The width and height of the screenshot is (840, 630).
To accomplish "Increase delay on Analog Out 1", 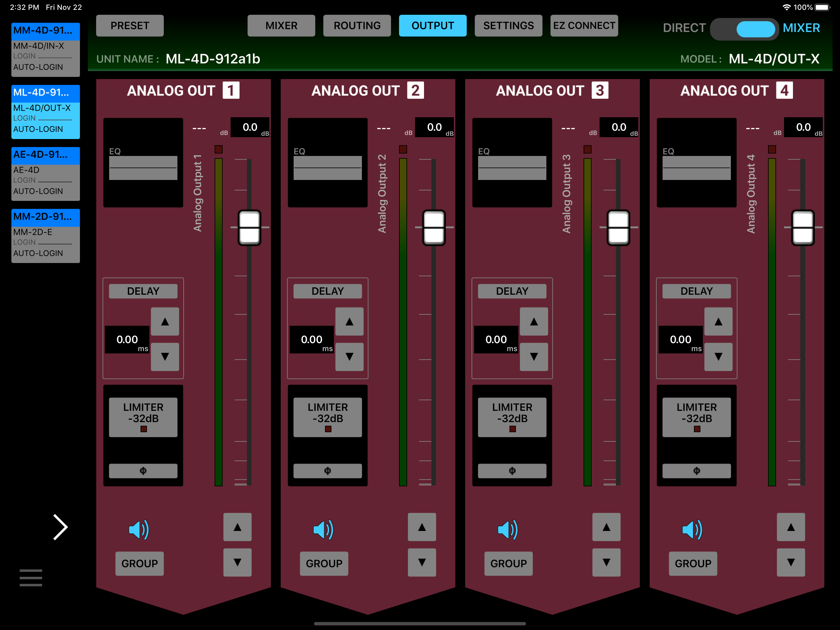I will tap(165, 321).
